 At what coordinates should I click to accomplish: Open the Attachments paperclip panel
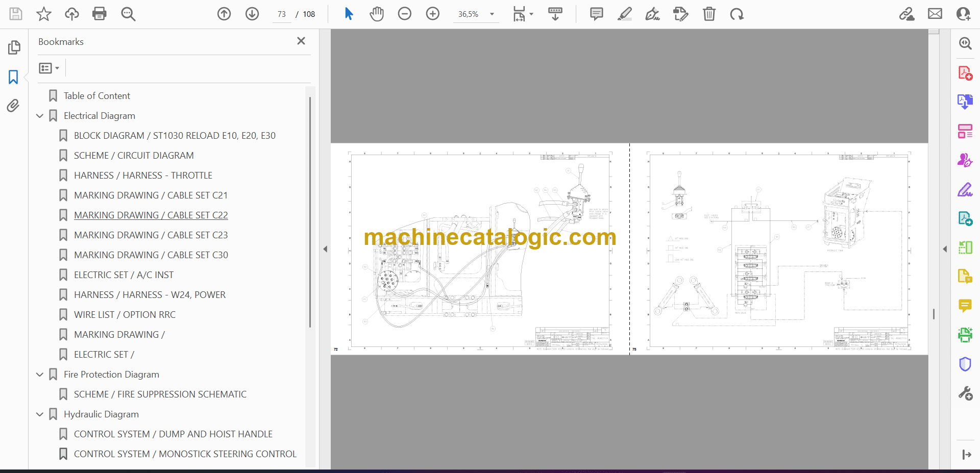[13, 106]
